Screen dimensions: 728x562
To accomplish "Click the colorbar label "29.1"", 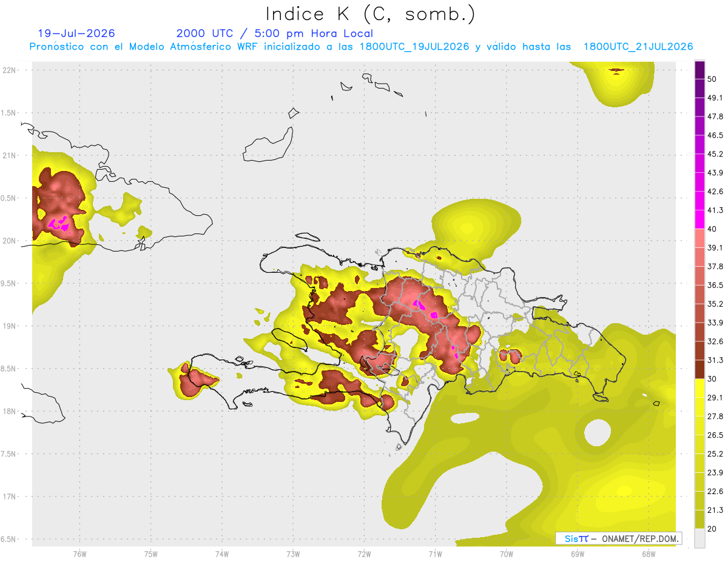I will 715,398.
